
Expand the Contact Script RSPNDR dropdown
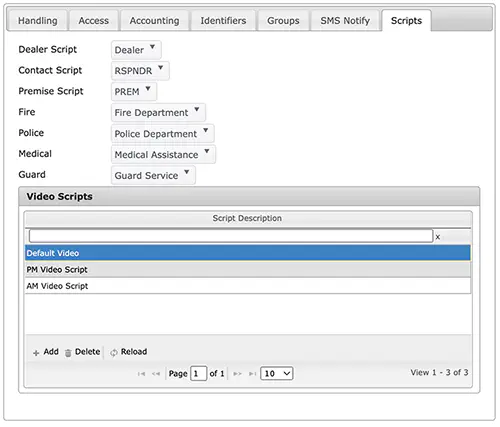(x=140, y=71)
